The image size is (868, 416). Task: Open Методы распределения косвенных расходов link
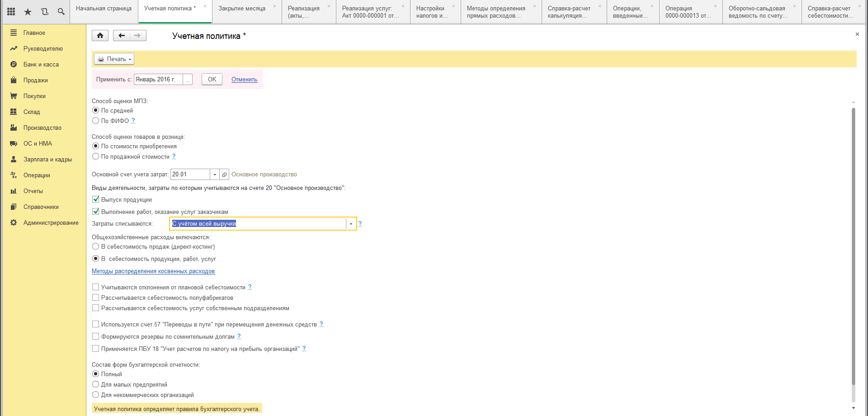(153, 271)
